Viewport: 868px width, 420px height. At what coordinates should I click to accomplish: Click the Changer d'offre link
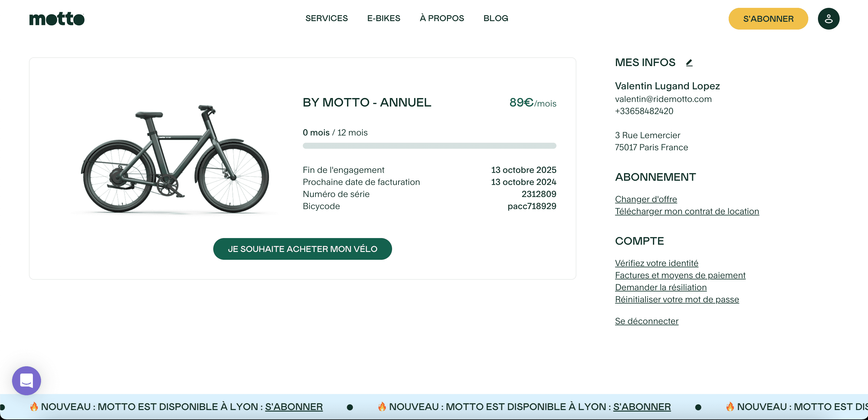click(x=646, y=199)
